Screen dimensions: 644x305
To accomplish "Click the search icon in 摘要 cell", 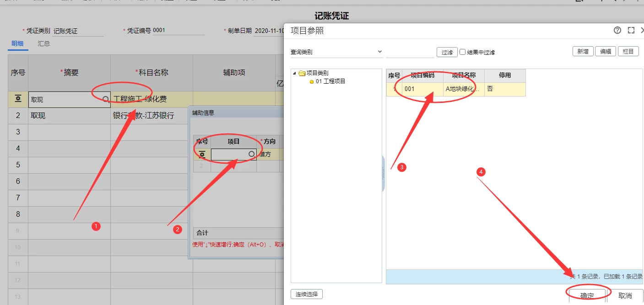I will (106, 99).
